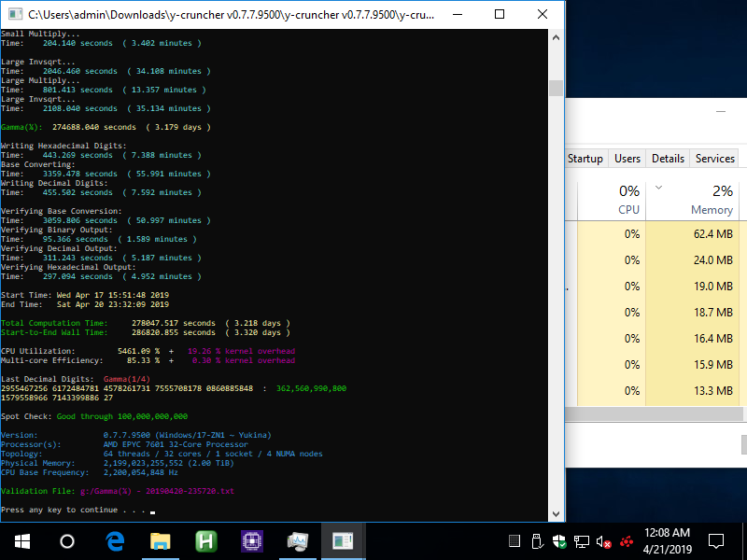Sort processes by the CPU column header
Screen dimensions: 747x560
click(628, 200)
